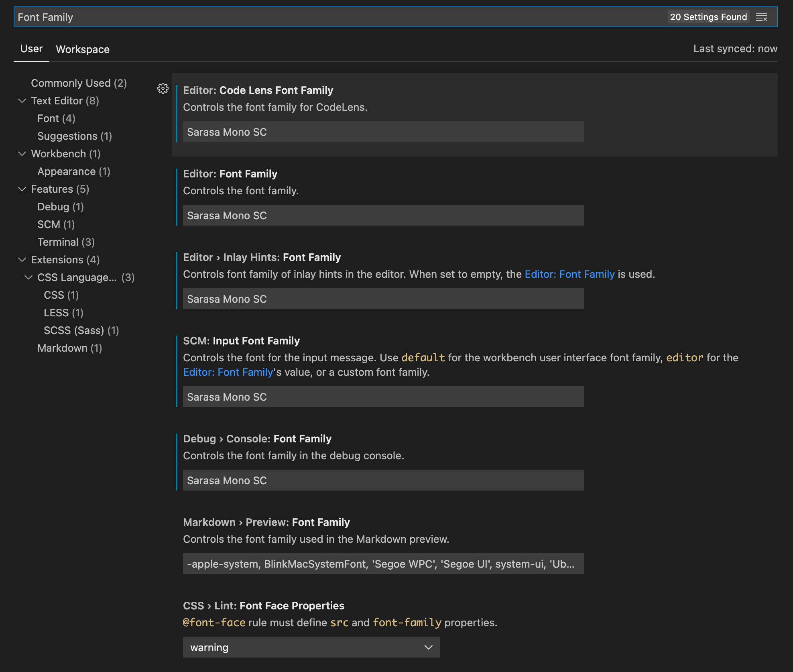Image resolution: width=793 pixels, height=672 pixels.
Task: Click the 20 Settings Found badge
Action: pyautogui.click(x=708, y=17)
